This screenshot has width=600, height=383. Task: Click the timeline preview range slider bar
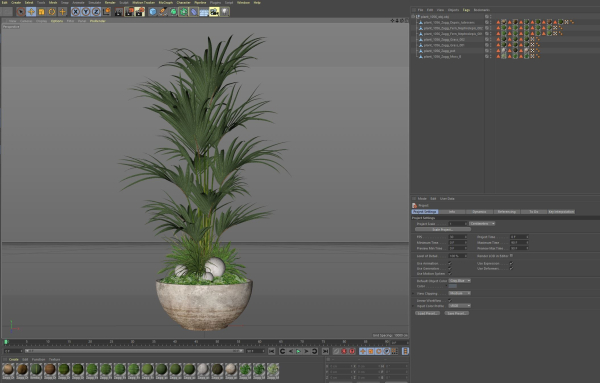(134, 351)
